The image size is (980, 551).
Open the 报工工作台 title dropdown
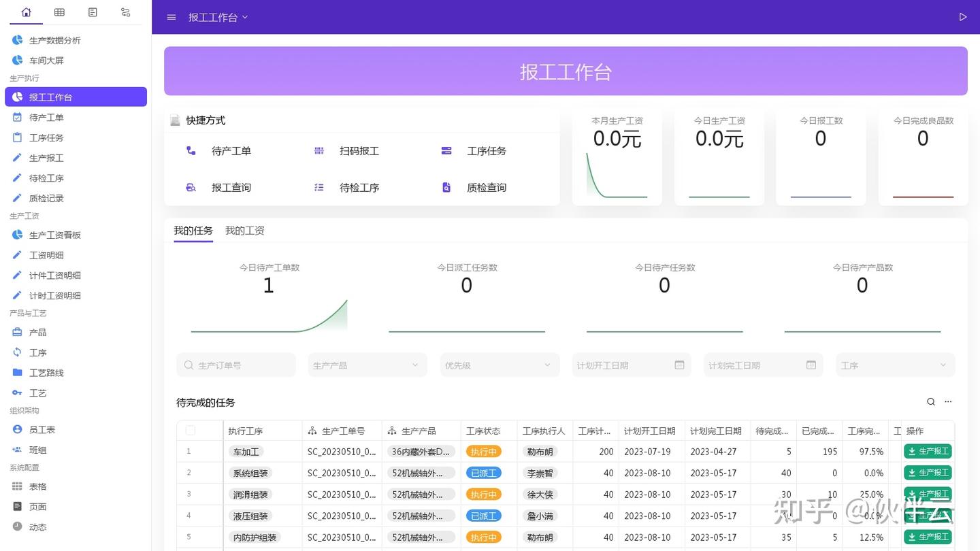click(218, 17)
